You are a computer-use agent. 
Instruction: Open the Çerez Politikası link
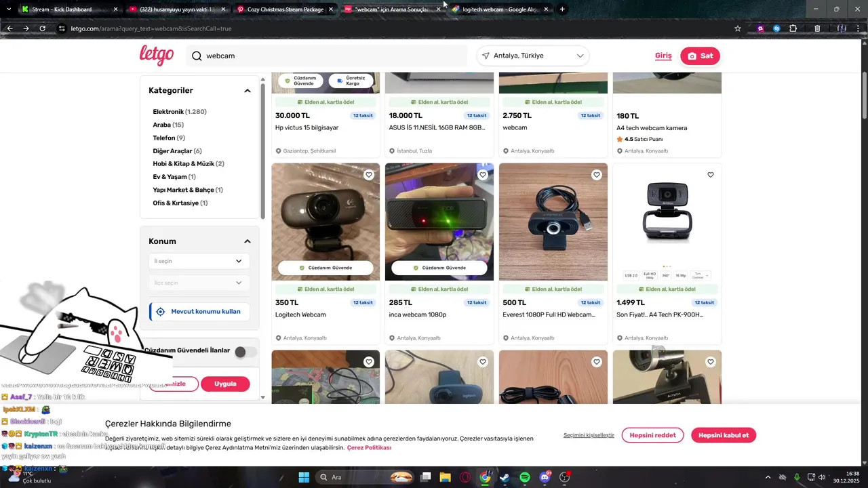369,447
